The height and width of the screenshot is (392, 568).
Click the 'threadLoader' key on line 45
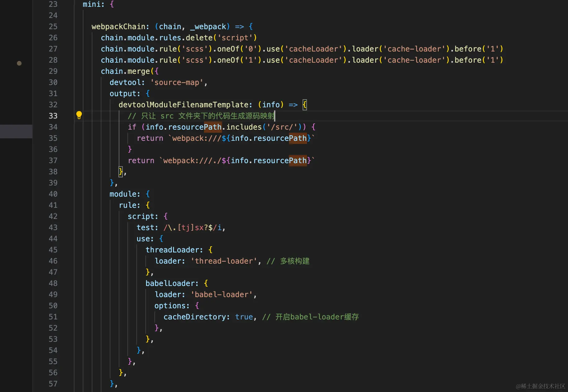click(x=172, y=250)
